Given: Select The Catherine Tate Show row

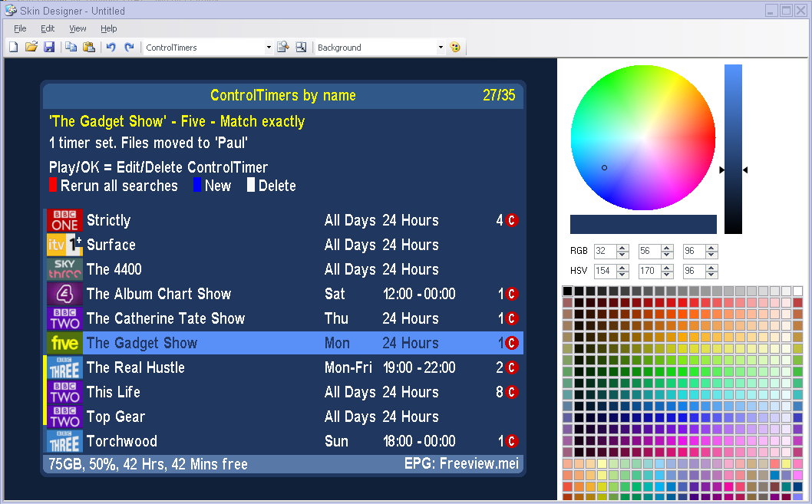Looking at the screenshot, I should click(x=283, y=318).
